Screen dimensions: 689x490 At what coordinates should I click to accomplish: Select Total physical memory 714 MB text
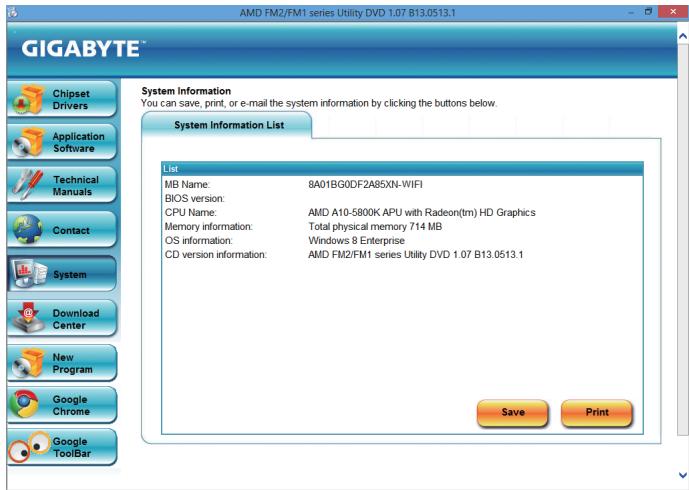point(375,227)
